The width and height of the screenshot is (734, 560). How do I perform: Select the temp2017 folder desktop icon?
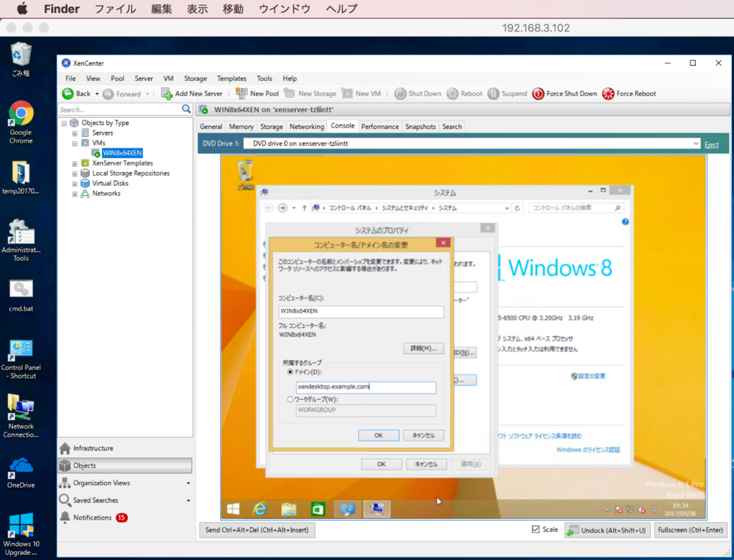[x=21, y=177]
